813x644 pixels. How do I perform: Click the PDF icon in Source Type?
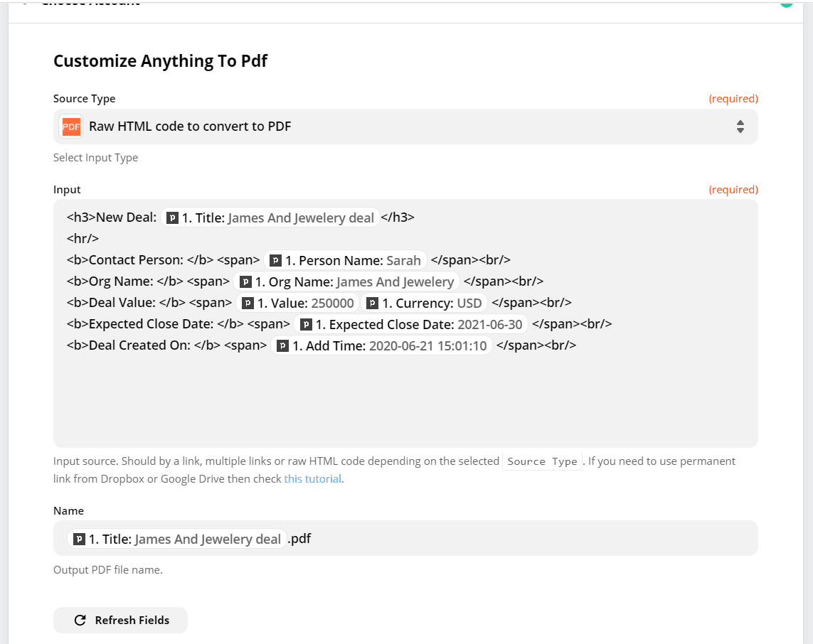pyautogui.click(x=71, y=127)
